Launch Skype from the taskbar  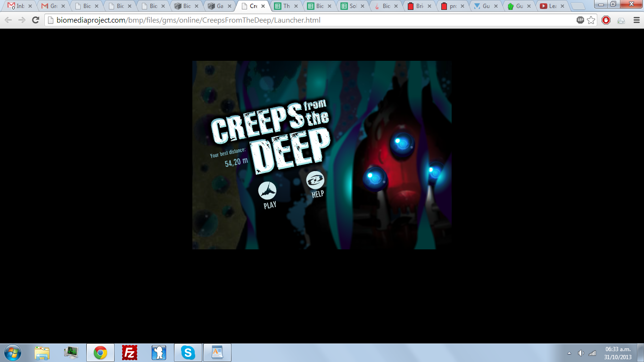pos(188,352)
